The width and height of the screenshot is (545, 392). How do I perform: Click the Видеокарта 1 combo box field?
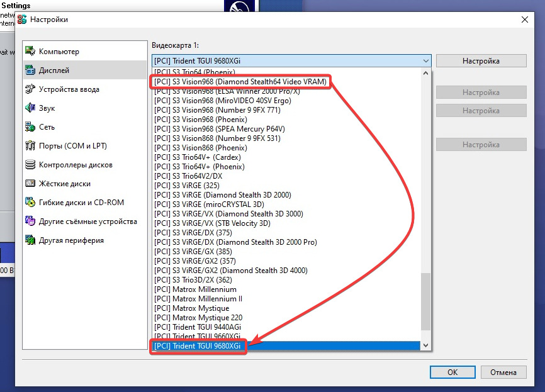point(291,61)
